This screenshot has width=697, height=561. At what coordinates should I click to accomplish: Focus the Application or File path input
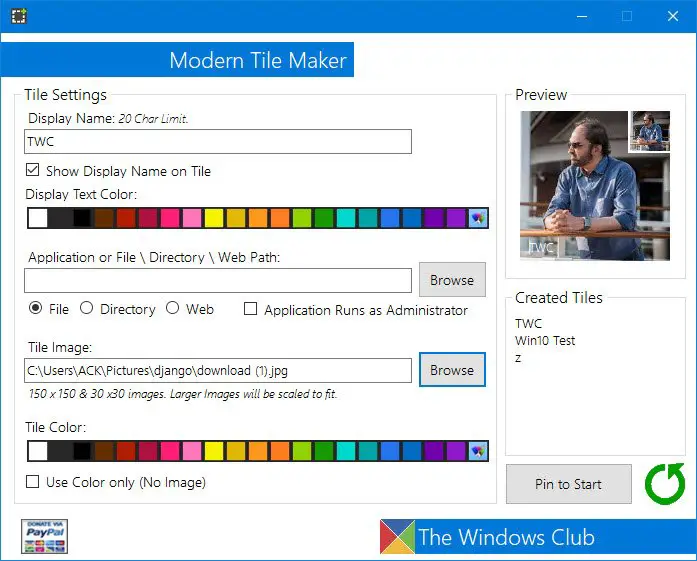218,280
